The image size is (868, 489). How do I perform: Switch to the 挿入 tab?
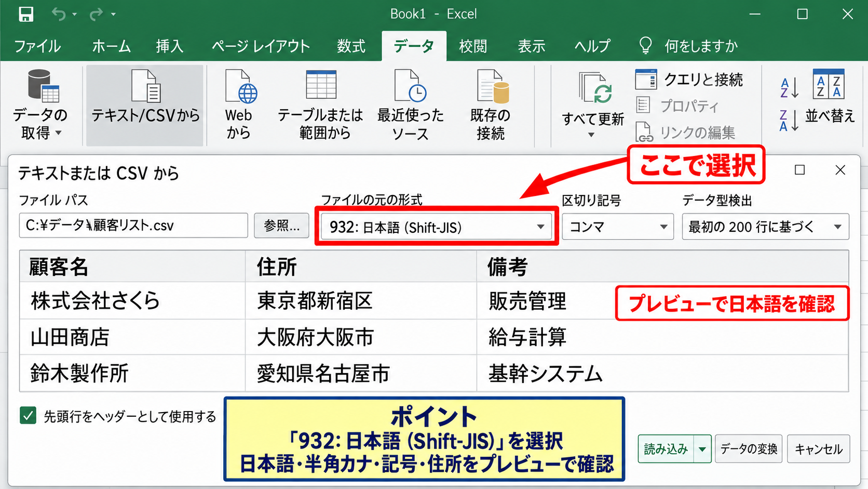pyautogui.click(x=170, y=46)
